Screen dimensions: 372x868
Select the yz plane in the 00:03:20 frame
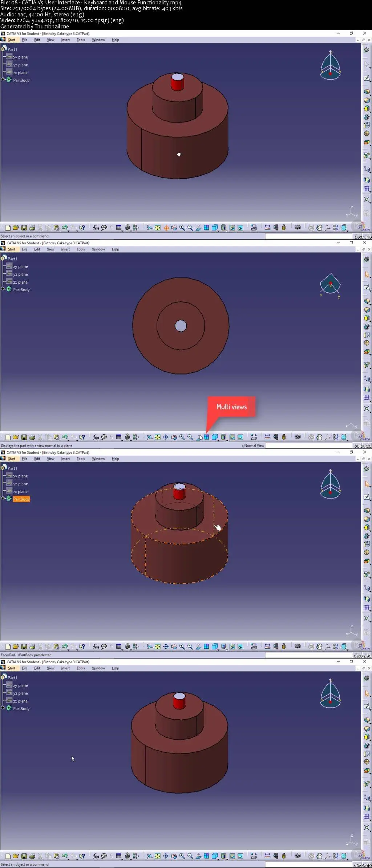[x=20, y=275]
